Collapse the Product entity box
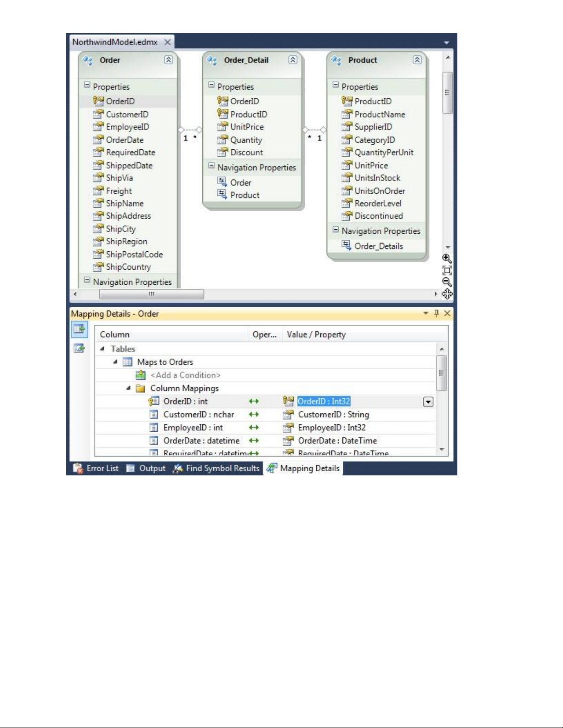563x728 pixels. [x=417, y=60]
